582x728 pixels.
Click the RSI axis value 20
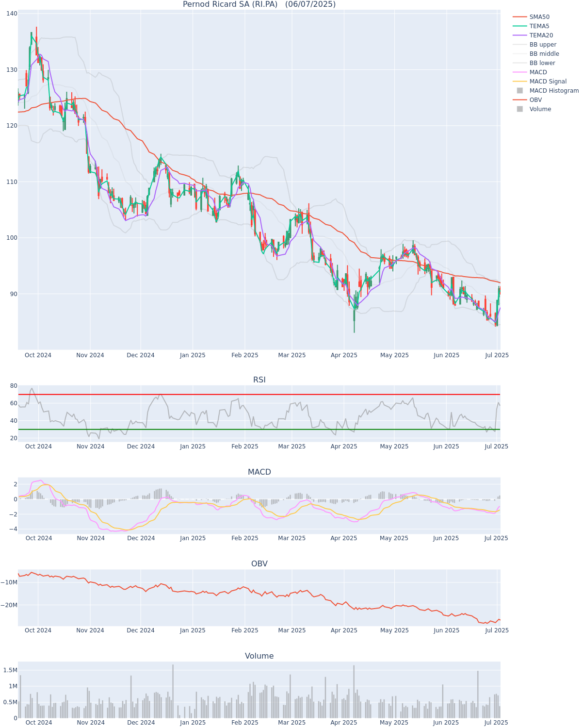click(x=14, y=438)
